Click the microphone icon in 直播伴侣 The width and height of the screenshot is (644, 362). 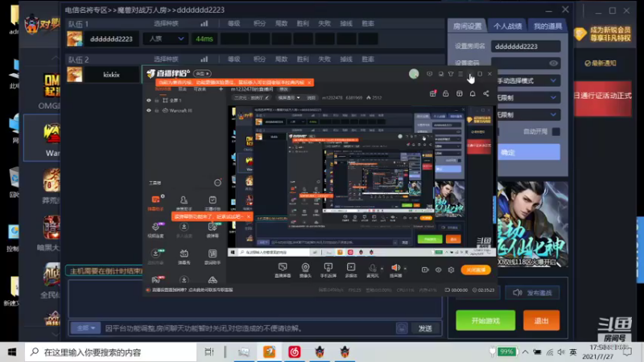[373, 269]
